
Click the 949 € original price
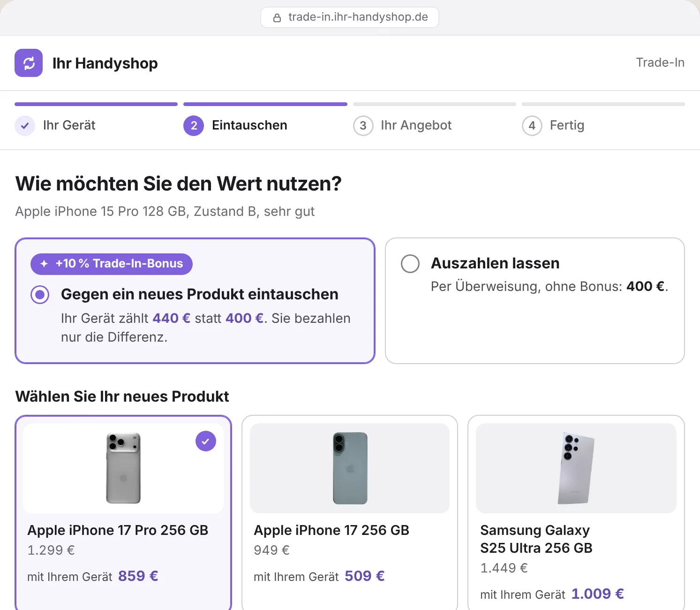click(x=271, y=550)
